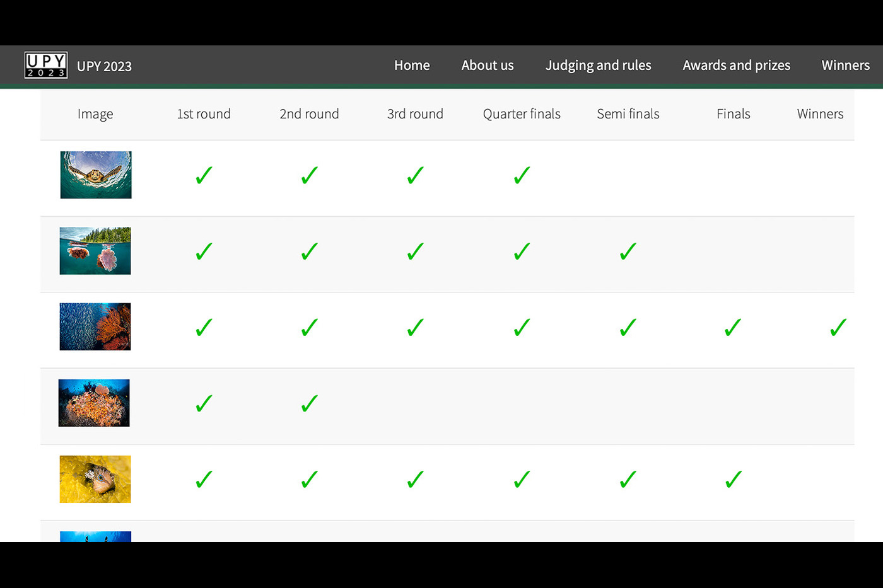Go to the About us page
The width and height of the screenshot is (883, 588).
[x=487, y=66]
